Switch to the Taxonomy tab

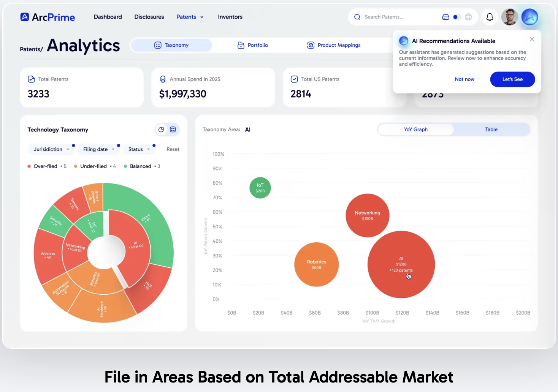[171, 45]
